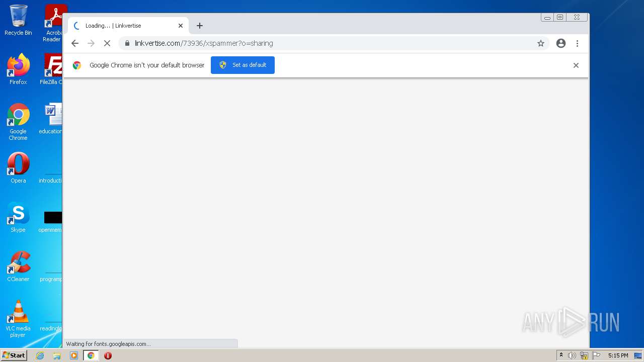Click the 'Waiting for fonts.googleapis.com...' status text
Screen dimensions: 644x362
pos(108,344)
